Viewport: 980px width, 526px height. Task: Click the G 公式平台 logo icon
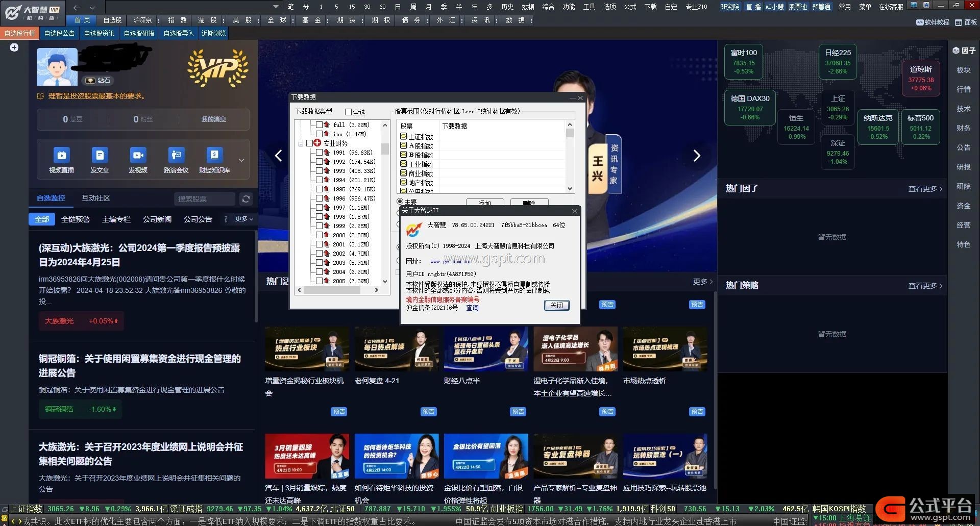[890, 509]
